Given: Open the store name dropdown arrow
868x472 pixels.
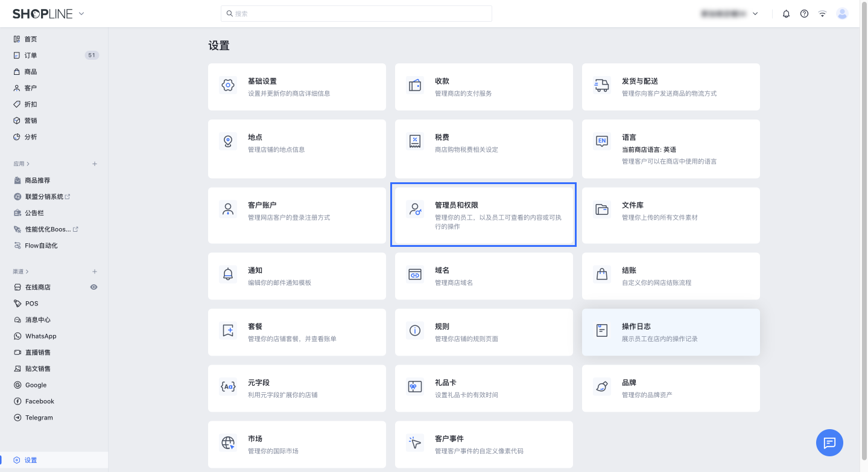Looking at the screenshot, I should click(756, 14).
